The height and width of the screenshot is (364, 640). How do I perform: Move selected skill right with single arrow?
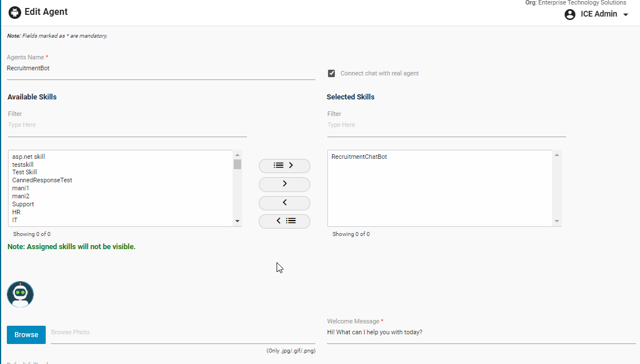284,184
